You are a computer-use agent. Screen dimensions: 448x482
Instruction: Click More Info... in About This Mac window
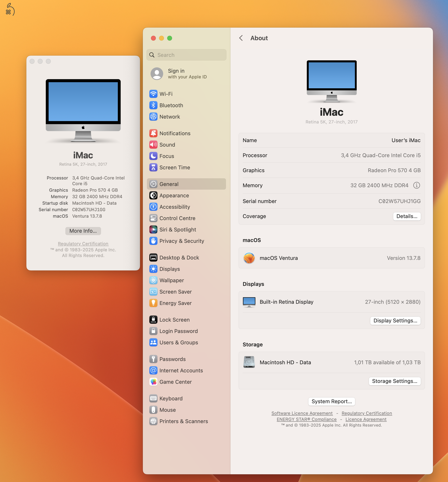[x=83, y=231]
